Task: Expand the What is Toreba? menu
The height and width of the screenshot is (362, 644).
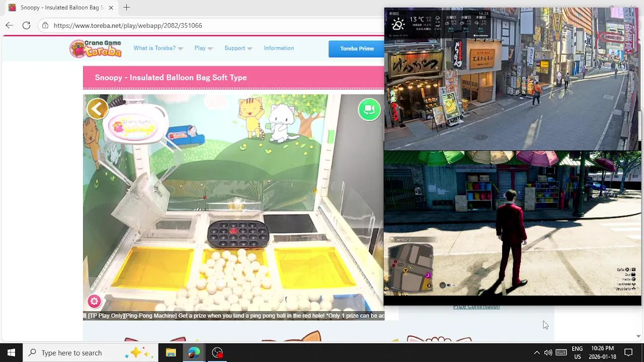Action: [x=158, y=48]
